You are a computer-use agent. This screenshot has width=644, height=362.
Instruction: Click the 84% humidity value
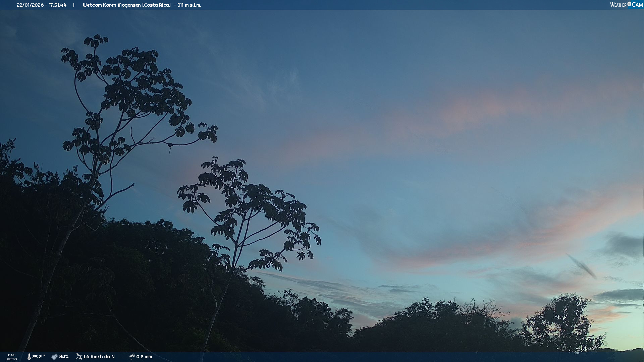click(64, 357)
